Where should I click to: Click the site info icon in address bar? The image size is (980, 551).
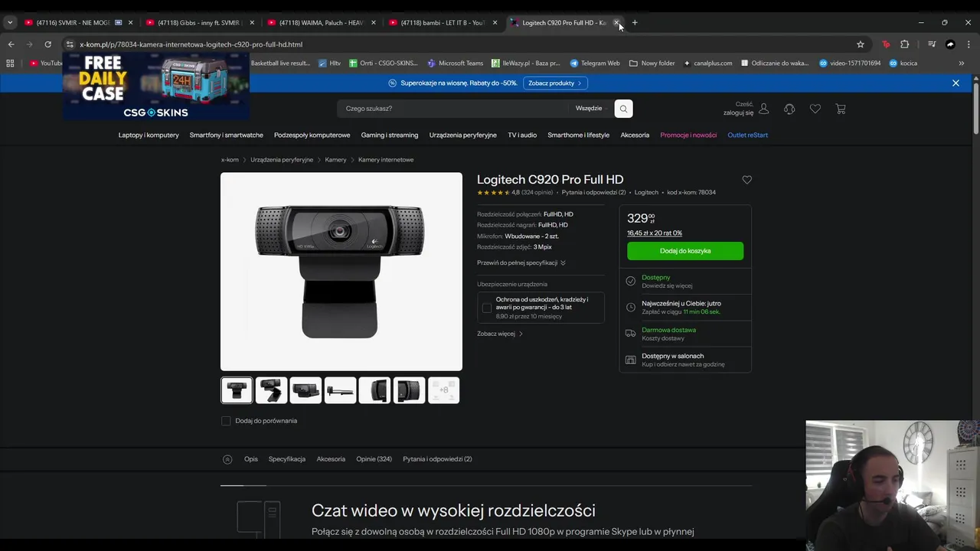[70, 44]
